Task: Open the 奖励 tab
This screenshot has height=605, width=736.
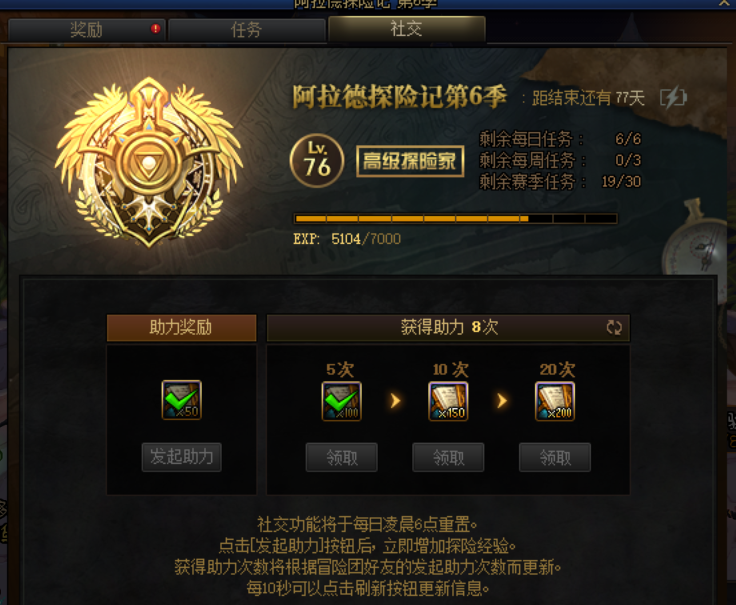Action: click(87, 30)
